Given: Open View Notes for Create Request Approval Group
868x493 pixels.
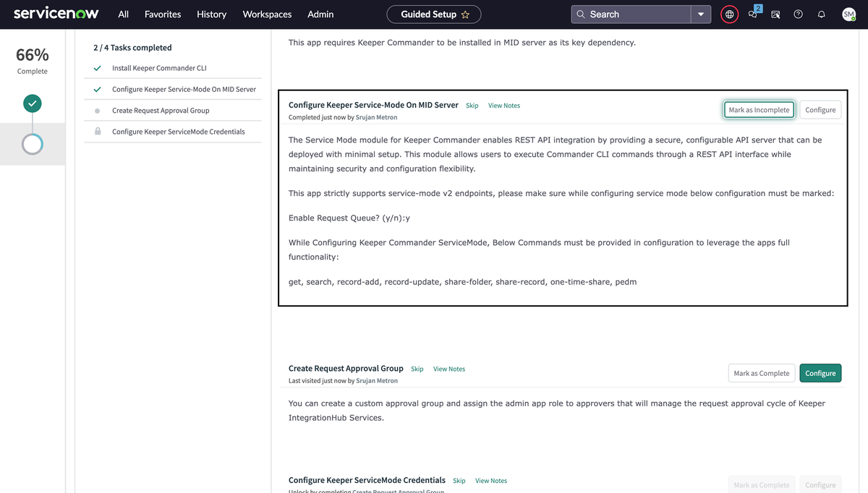Looking at the screenshot, I should point(448,369).
